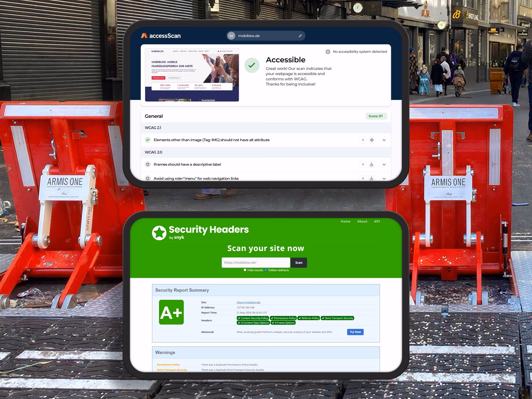Screen dimensions: 532x399
Task: Click the no accessibility system status circle
Action: click(x=328, y=52)
